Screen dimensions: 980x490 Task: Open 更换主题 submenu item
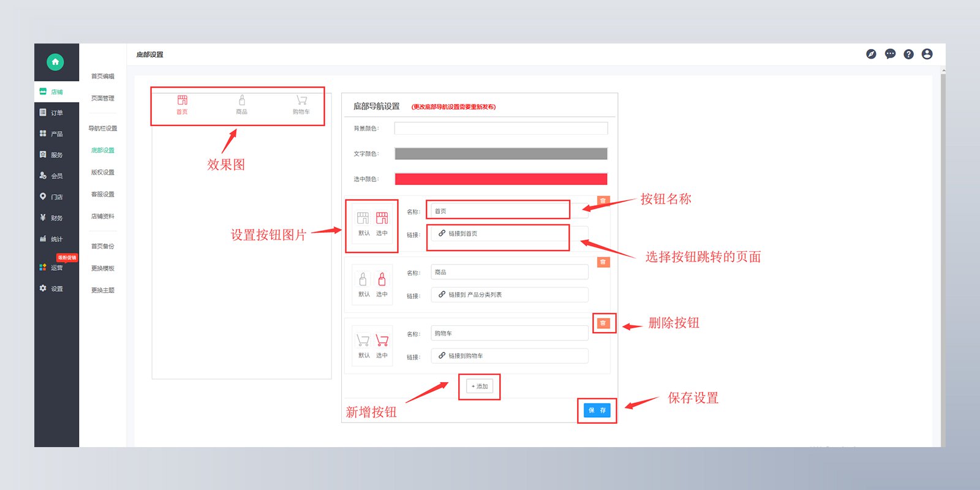[103, 290]
